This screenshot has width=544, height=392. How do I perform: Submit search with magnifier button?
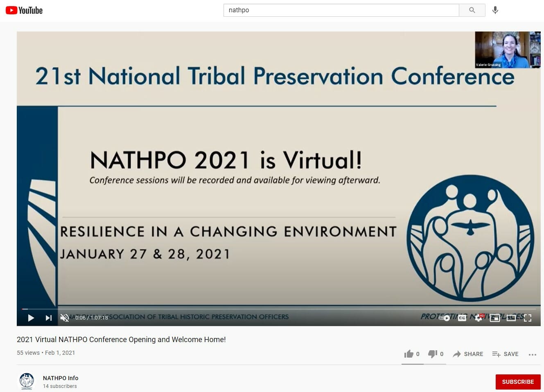[x=472, y=10]
